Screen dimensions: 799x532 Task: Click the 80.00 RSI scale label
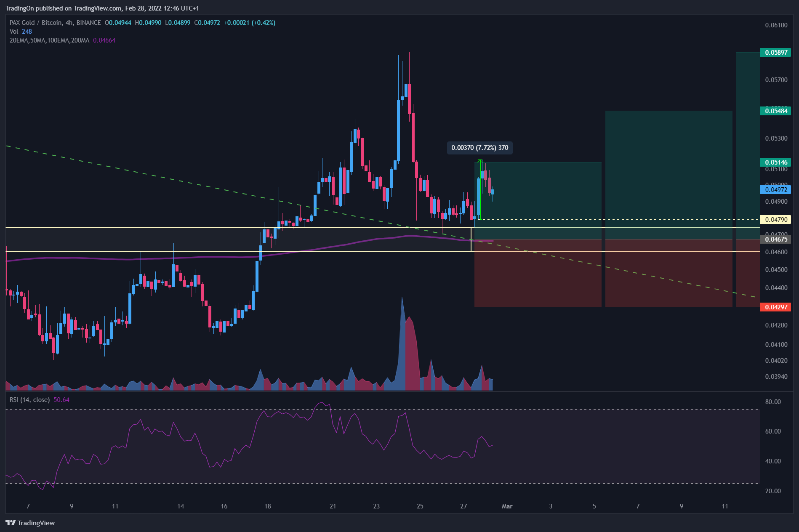pos(773,402)
